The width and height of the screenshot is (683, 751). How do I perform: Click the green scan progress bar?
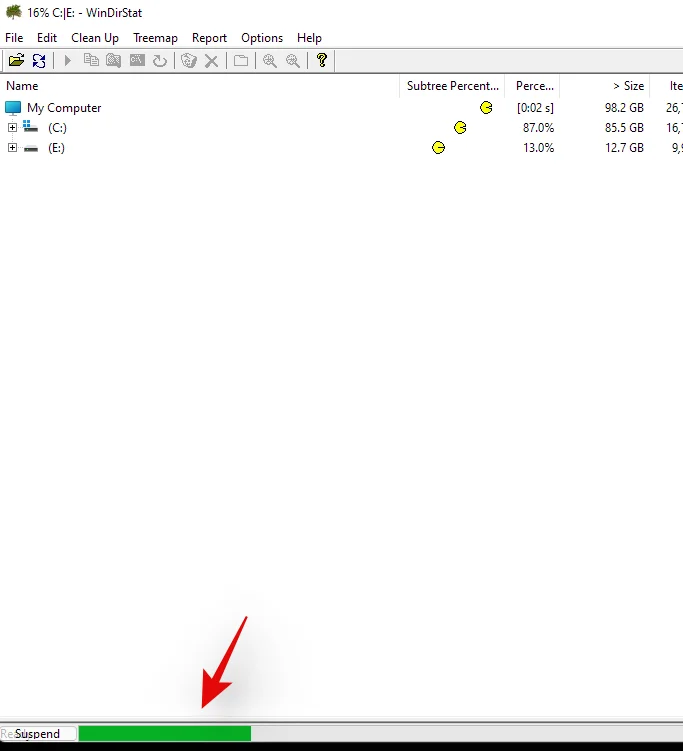(165, 734)
